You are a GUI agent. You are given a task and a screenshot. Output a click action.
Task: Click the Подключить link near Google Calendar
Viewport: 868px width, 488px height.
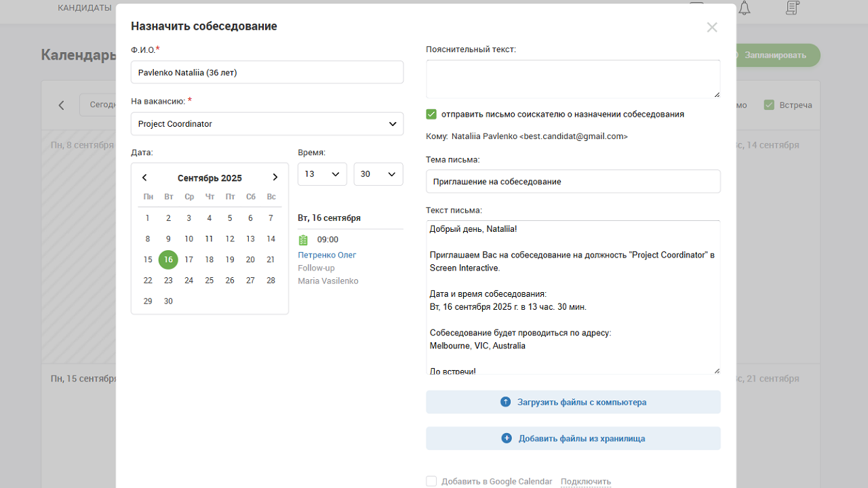coord(585,481)
